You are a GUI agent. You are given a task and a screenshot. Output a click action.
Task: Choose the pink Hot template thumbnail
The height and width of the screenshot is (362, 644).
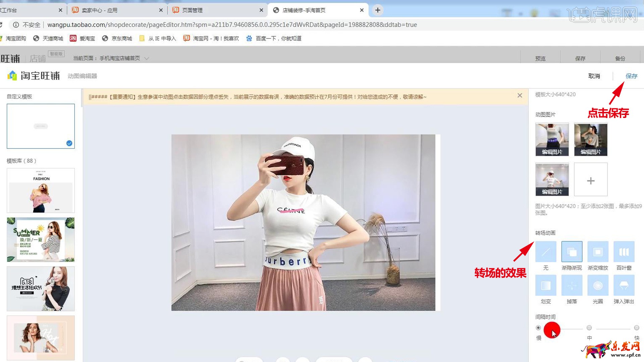41,338
